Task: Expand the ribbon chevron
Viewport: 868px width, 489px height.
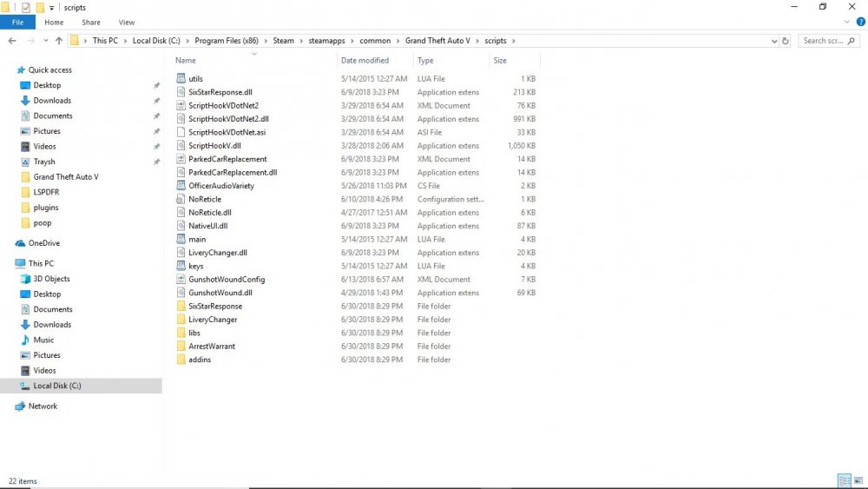Action: 846,23
